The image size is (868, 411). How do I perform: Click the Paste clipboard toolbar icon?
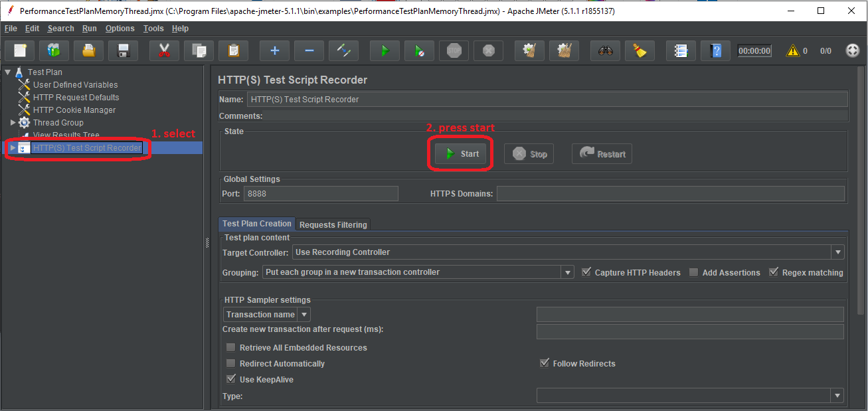pos(233,50)
